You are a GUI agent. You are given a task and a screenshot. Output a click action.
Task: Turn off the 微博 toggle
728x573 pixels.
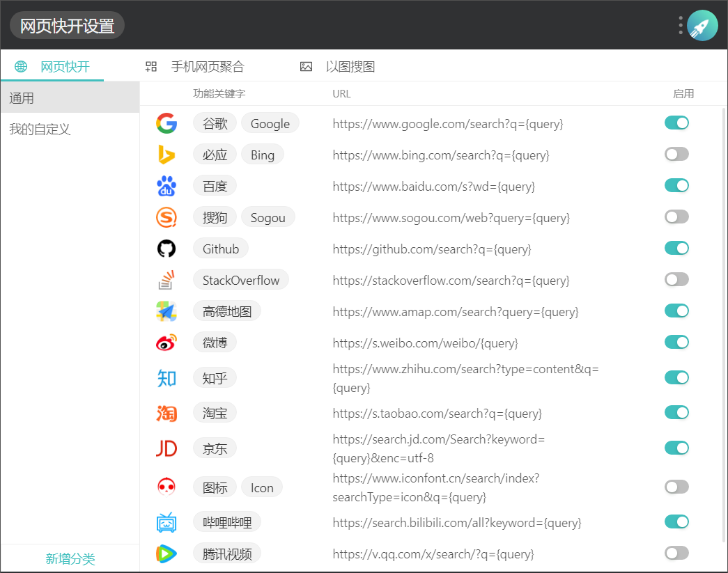click(676, 342)
